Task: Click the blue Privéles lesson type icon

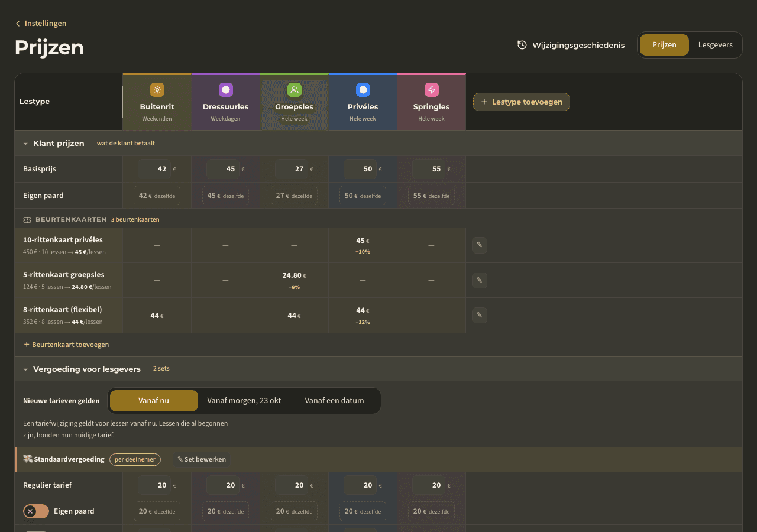Action: pos(363,90)
